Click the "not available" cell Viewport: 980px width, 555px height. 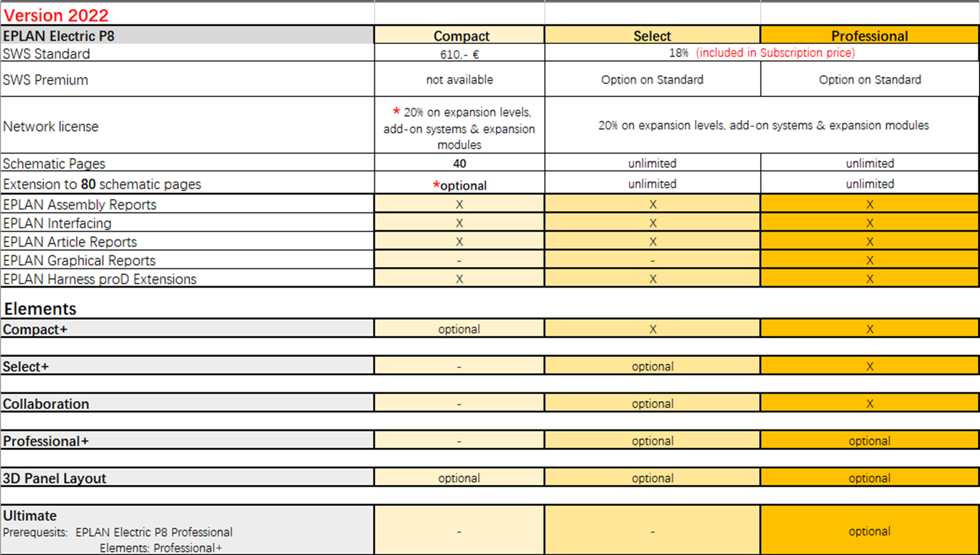coord(460,80)
